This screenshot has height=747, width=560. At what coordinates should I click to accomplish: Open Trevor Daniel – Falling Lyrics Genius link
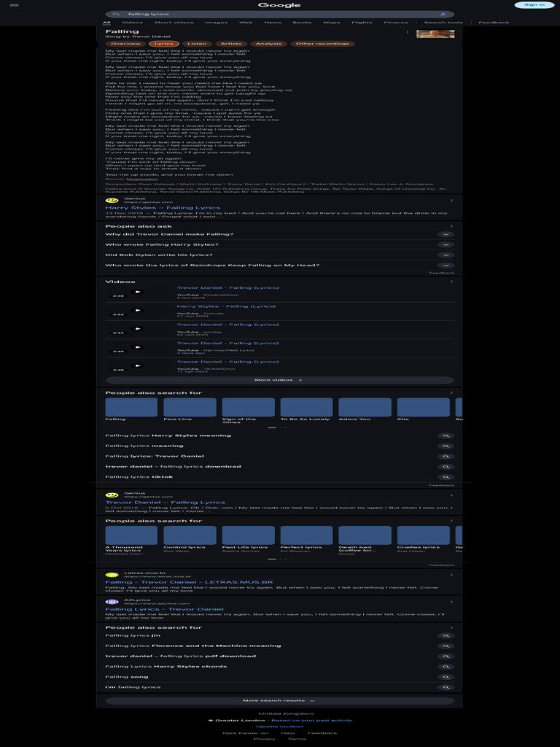[166, 503]
